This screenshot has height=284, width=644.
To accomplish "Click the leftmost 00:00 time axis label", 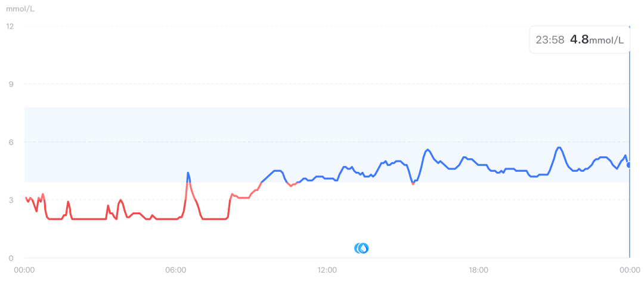I will [24, 270].
